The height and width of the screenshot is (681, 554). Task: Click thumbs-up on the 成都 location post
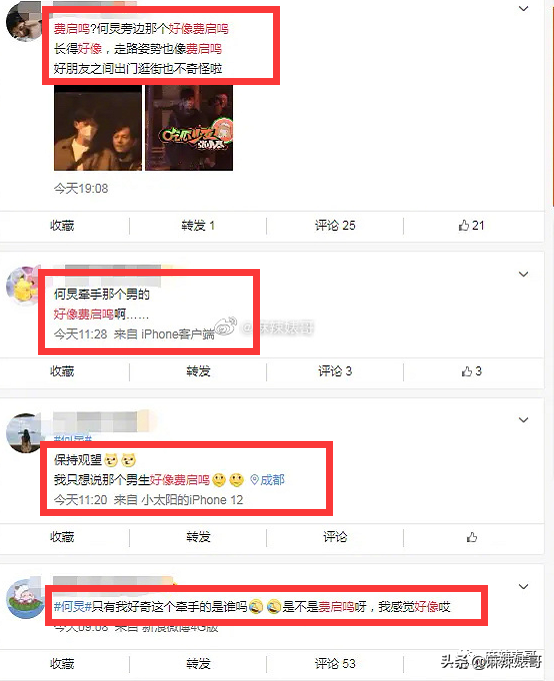[472, 537]
